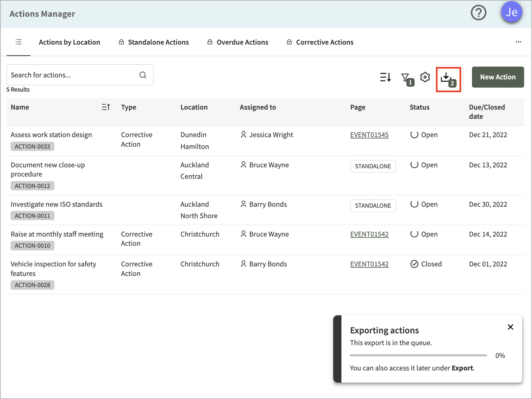Click the New Action button
Screen dimensions: 532x399
(x=498, y=77)
